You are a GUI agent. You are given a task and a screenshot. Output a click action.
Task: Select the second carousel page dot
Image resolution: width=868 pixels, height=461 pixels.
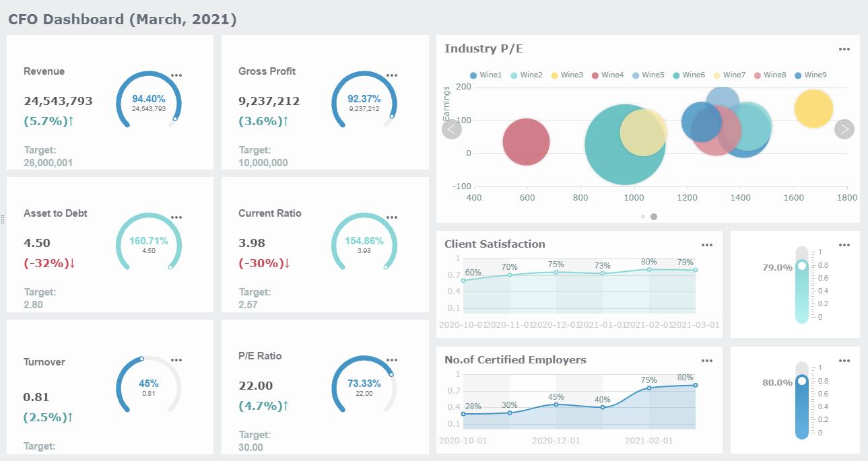(x=654, y=217)
